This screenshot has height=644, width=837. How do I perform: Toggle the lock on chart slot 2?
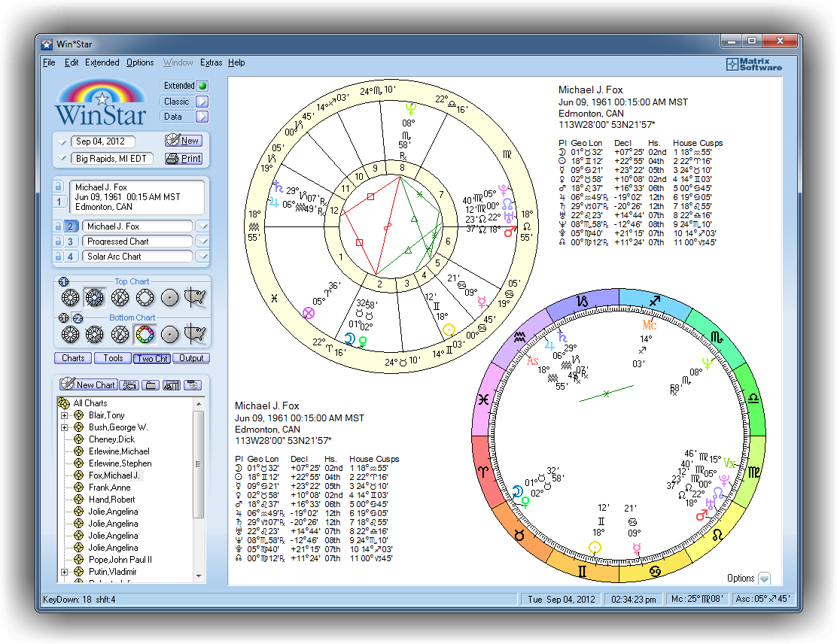click(58, 226)
